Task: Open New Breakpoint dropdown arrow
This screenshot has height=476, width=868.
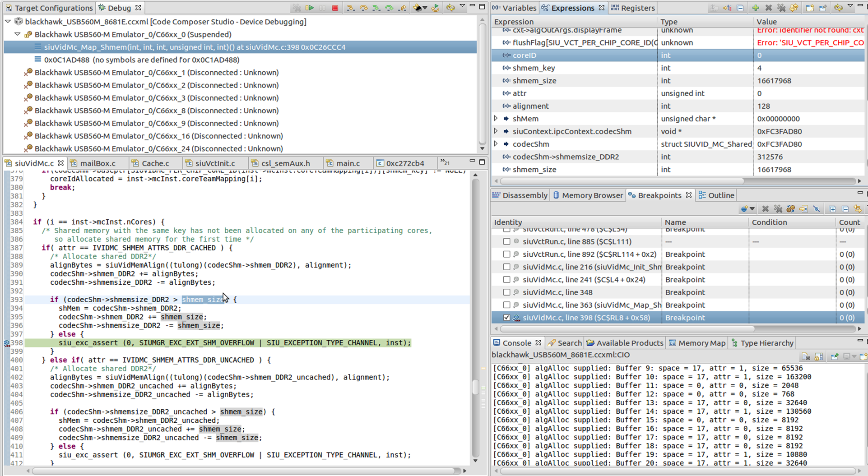Action: pos(752,209)
